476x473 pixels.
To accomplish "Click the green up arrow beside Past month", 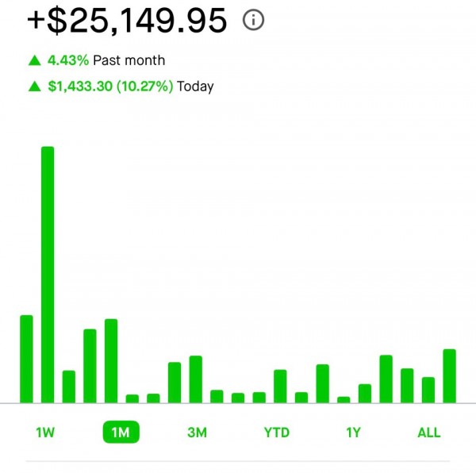I will [x=33, y=60].
